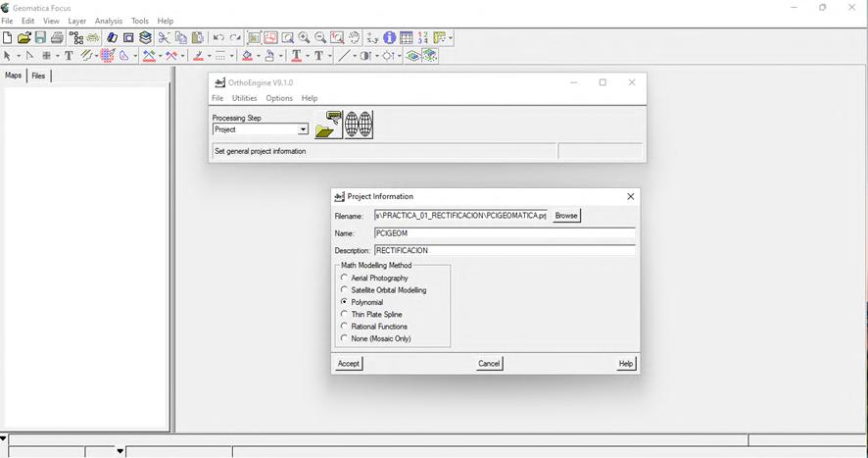Open the Processing Step dropdown
Screen dimensions: 868x458
coord(303,129)
